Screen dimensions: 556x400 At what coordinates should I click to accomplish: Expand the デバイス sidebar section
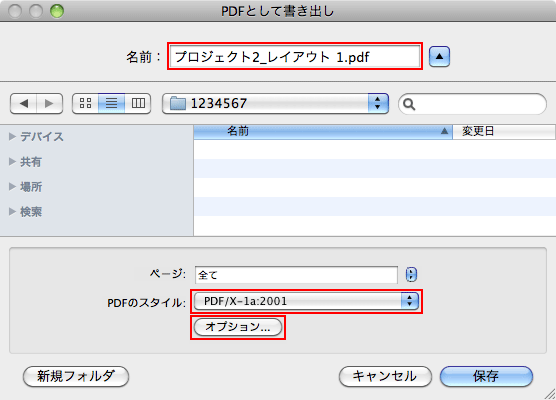[12, 137]
